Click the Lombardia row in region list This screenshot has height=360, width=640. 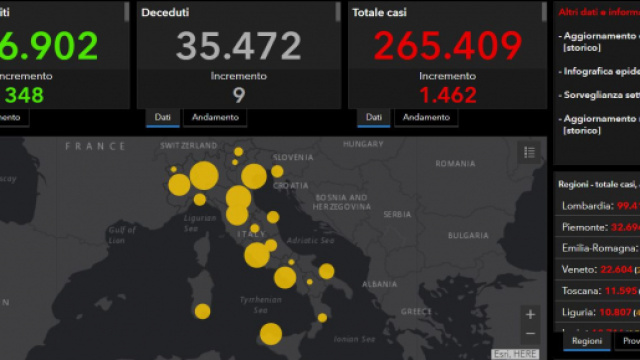[597, 206]
